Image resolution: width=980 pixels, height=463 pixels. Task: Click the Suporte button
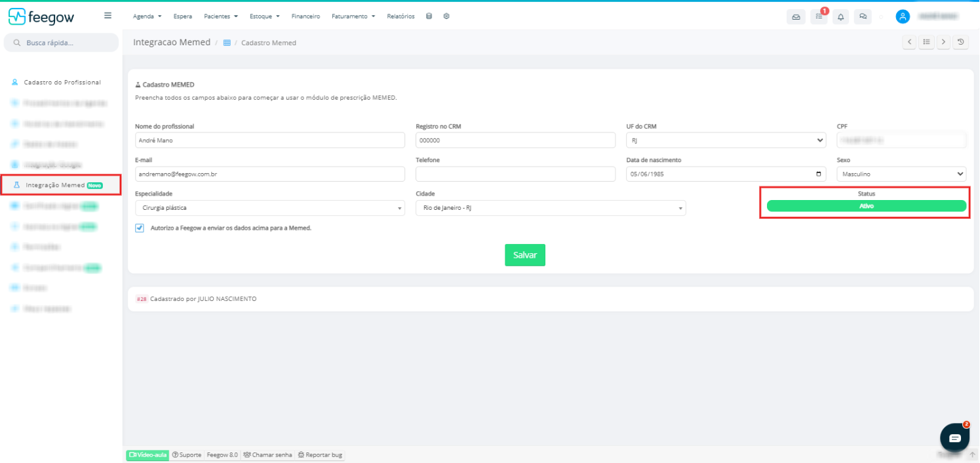tap(187, 454)
